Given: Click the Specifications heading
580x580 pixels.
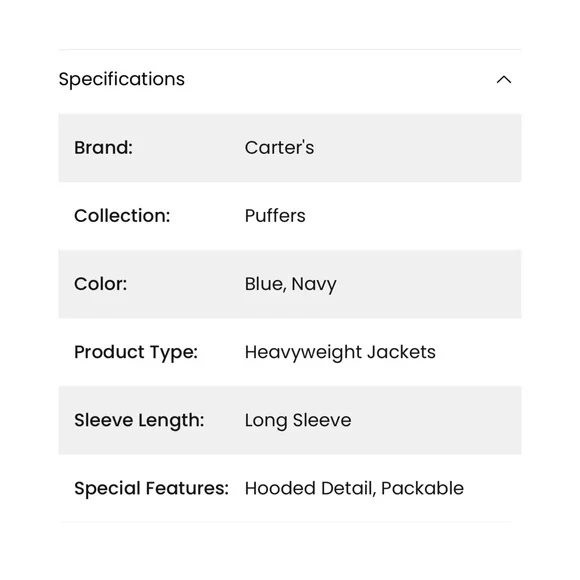Looking at the screenshot, I should (x=122, y=79).
